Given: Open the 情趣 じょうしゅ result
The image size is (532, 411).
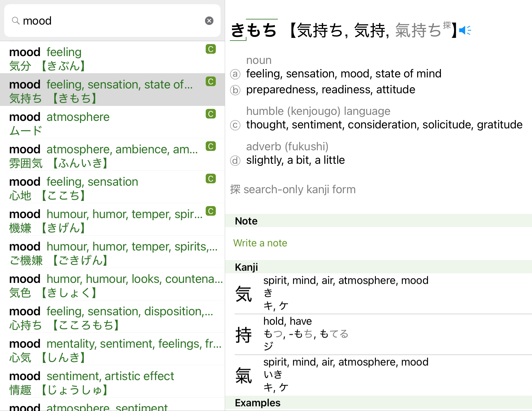Looking at the screenshot, I should [x=112, y=381].
